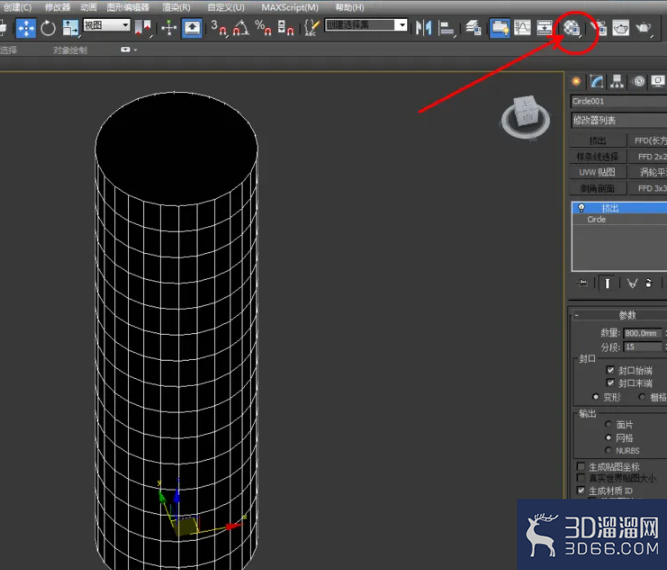Click the 挤出 modifier button

click(x=598, y=140)
